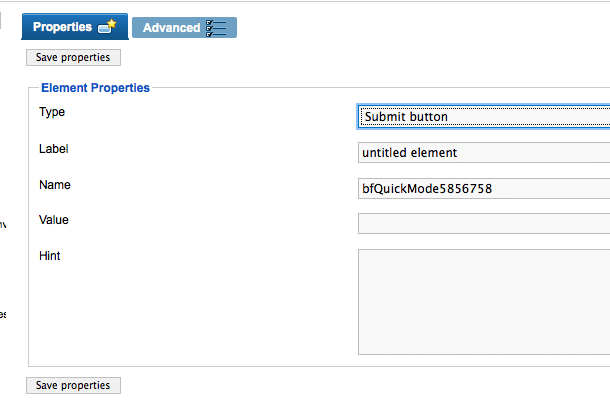
Task: Click into the empty Value field
Action: (484, 224)
